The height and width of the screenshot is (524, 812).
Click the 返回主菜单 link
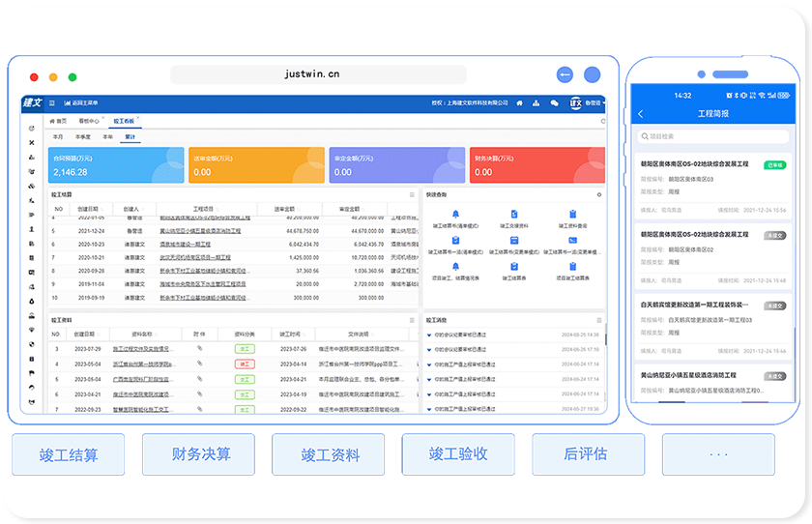click(81, 102)
